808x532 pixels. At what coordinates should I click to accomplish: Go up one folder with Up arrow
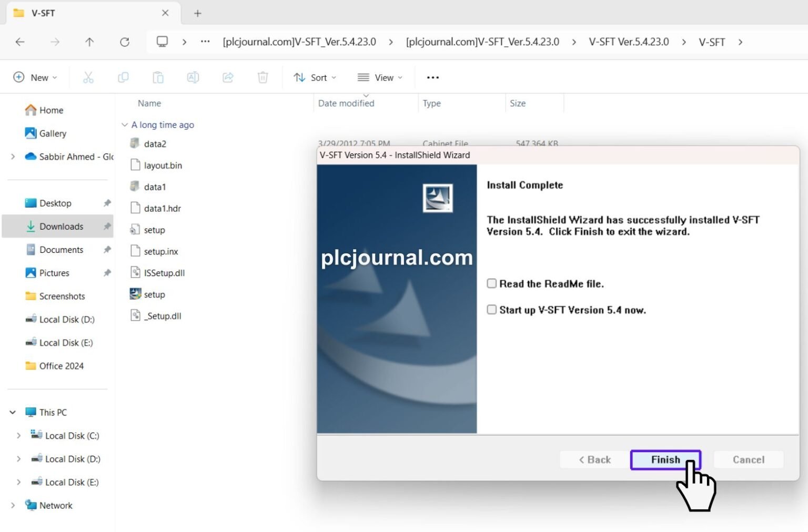pos(89,42)
